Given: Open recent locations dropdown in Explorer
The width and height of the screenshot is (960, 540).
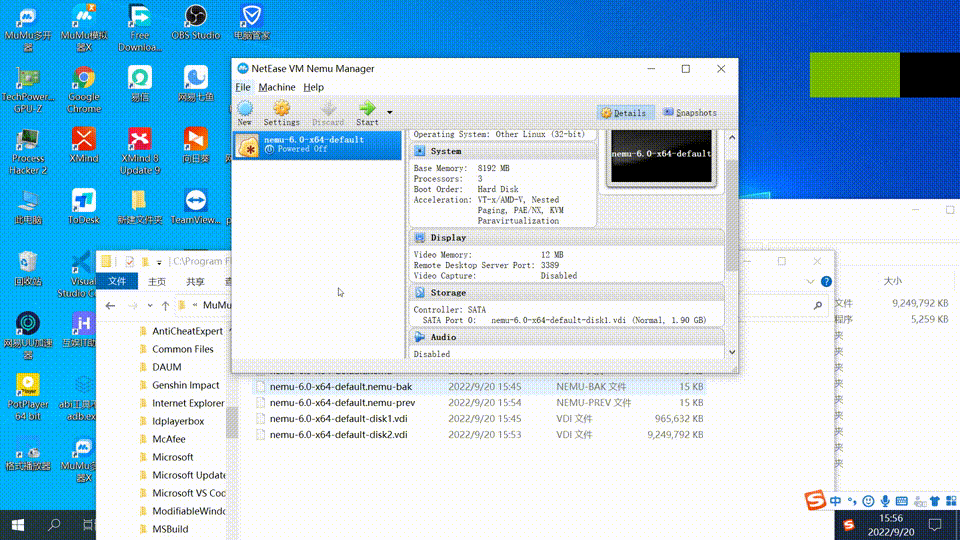Looking at the screenshot, I should 150,305.
